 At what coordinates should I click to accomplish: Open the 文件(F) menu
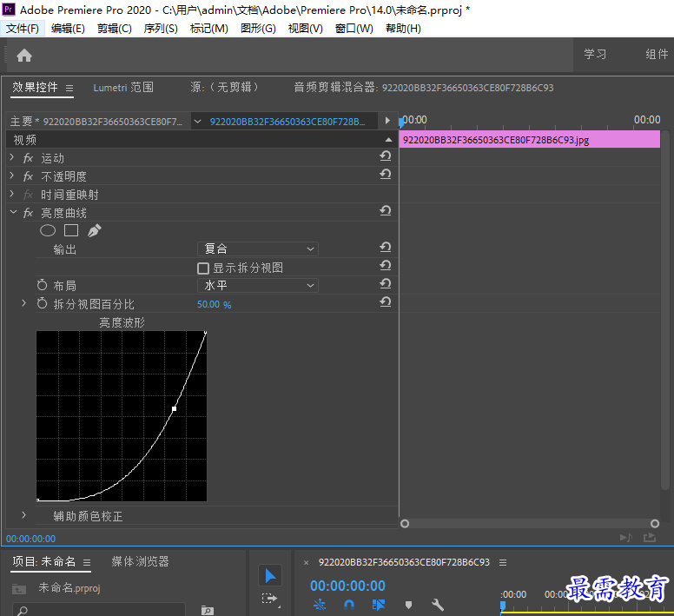[x=23, y=29]
